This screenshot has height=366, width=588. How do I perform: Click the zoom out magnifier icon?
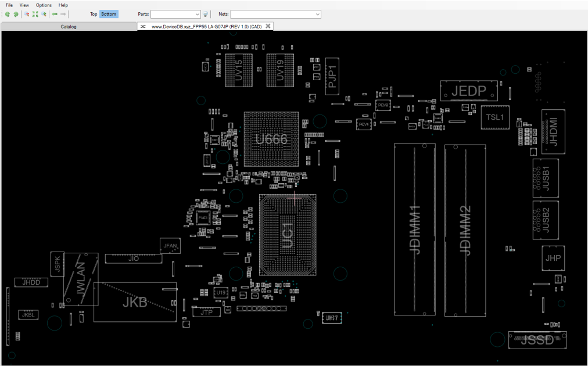coord(27,15)
